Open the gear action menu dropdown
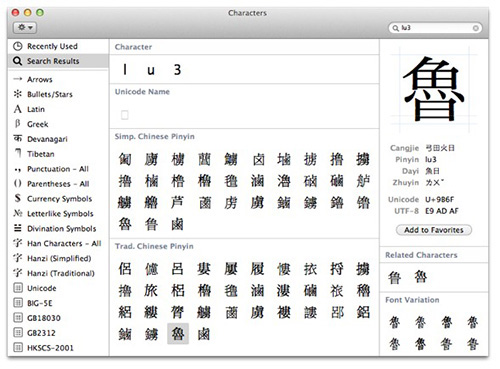The image size is (500, 369). [x=25, y=27]
